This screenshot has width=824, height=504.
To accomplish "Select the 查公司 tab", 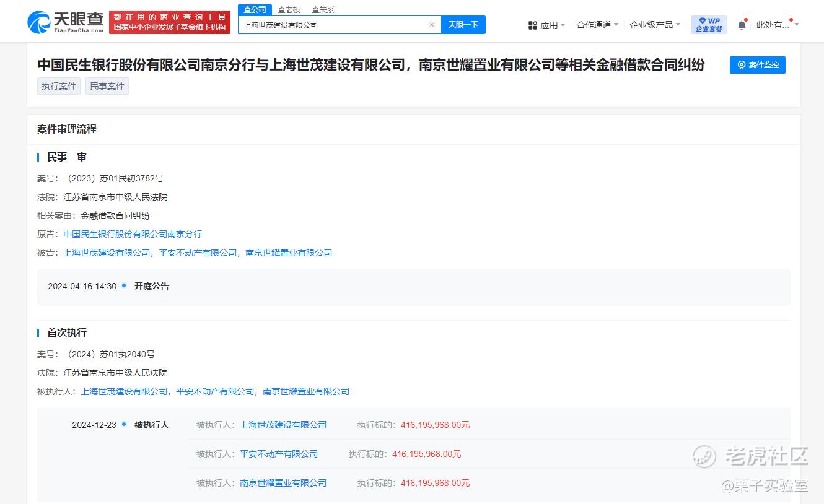I will (255, 9).
